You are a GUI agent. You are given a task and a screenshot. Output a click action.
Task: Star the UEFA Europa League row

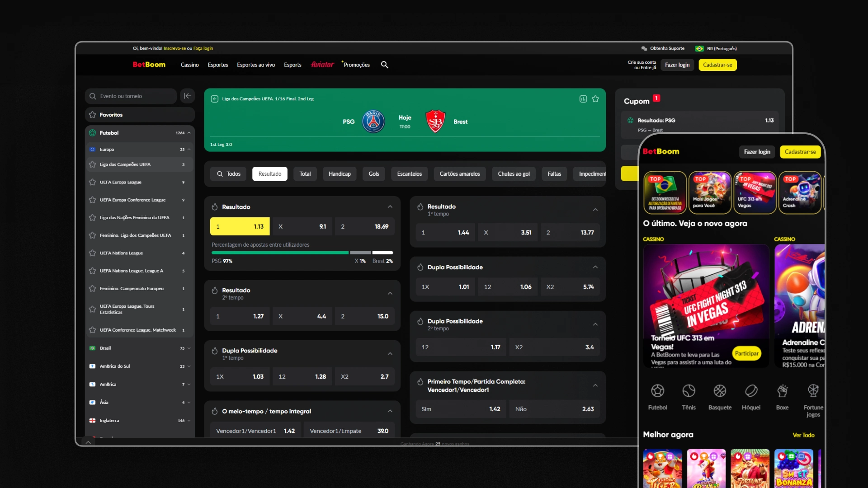92,182
